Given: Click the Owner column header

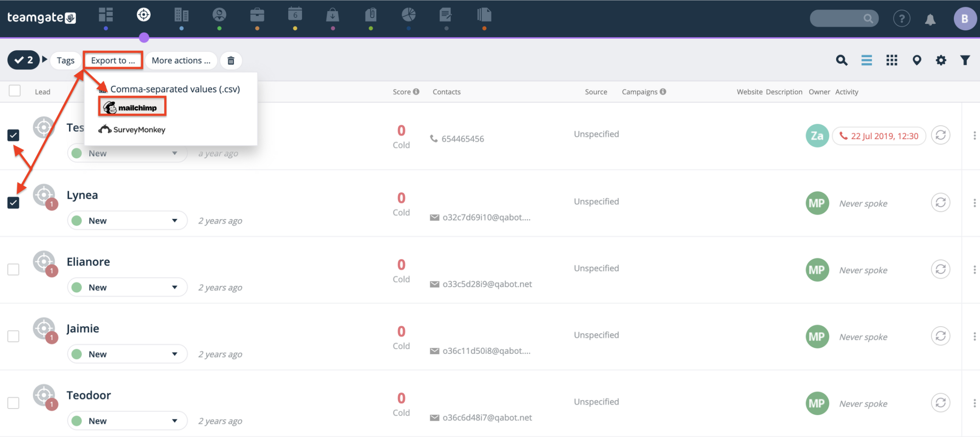Looking at the screenshot, I should point(819,92).
